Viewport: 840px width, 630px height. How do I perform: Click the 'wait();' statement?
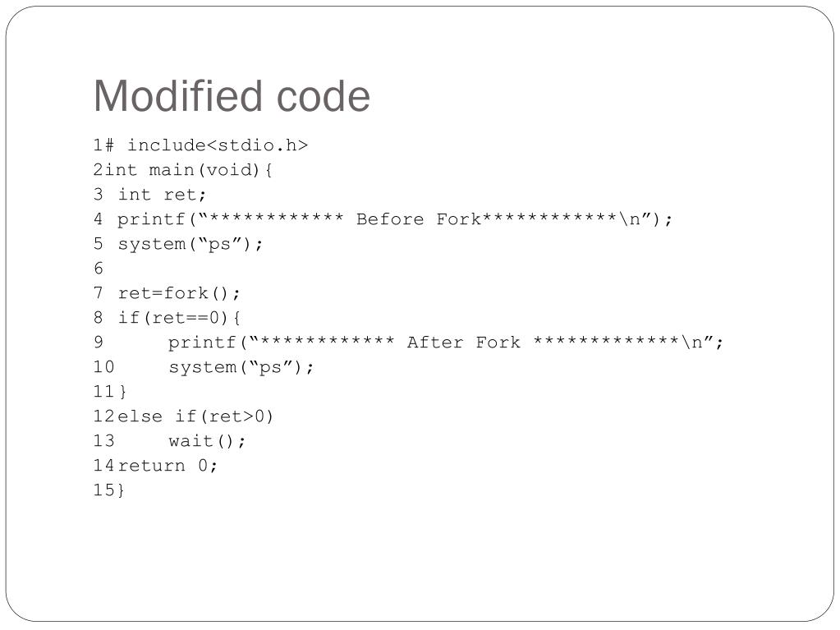click(207, 441)
